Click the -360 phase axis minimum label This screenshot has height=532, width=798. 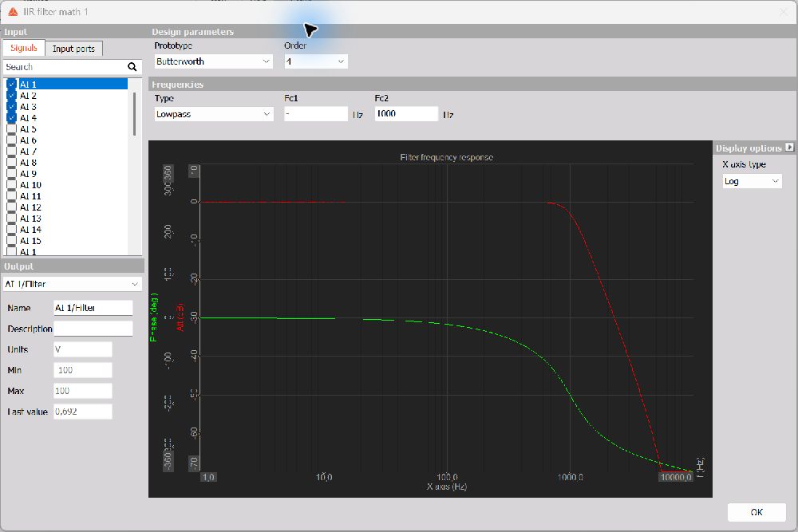(168, 461)
